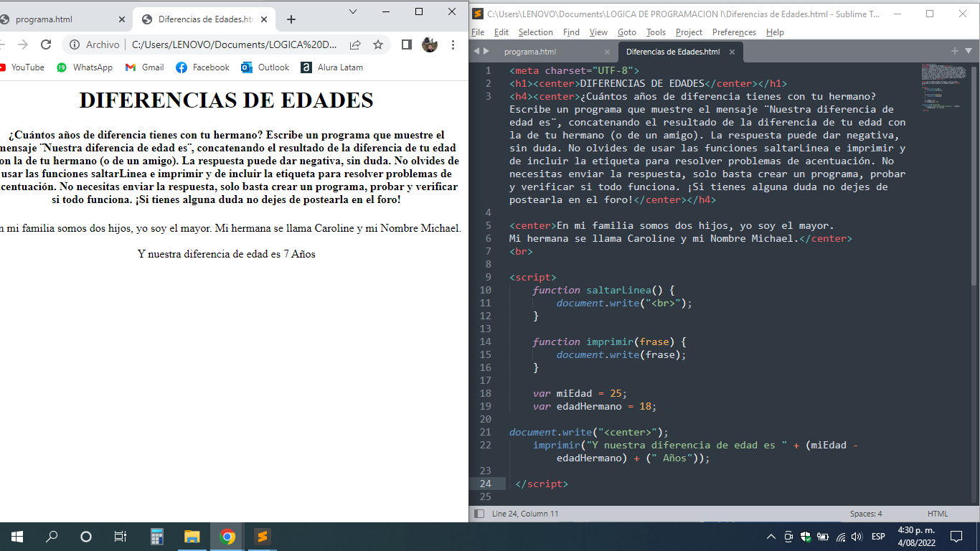Image resolution: width=980 pixels, height=551 pixels.
Task: Open Chrome's three-dot menu
Action: click(x=453, y=44)
